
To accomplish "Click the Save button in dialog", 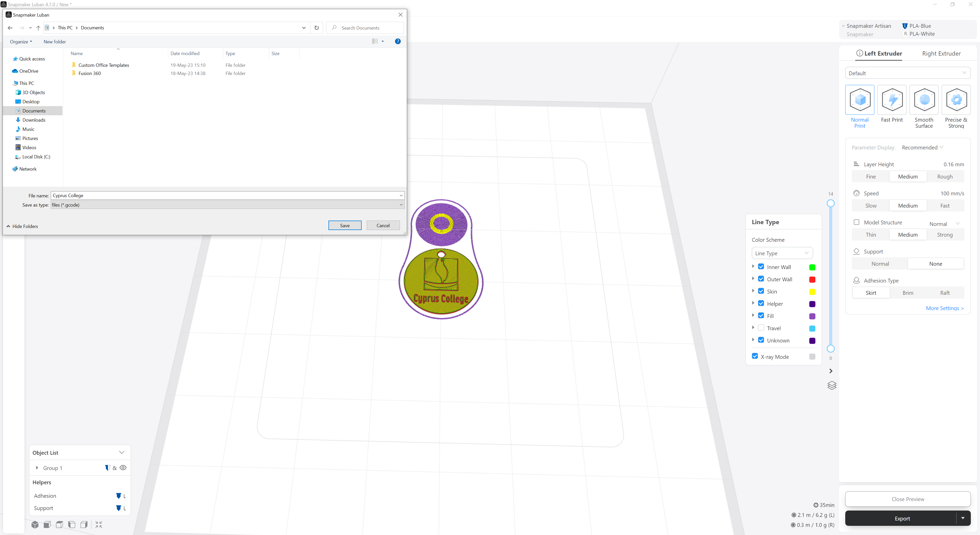I will [x=345, y=225].
